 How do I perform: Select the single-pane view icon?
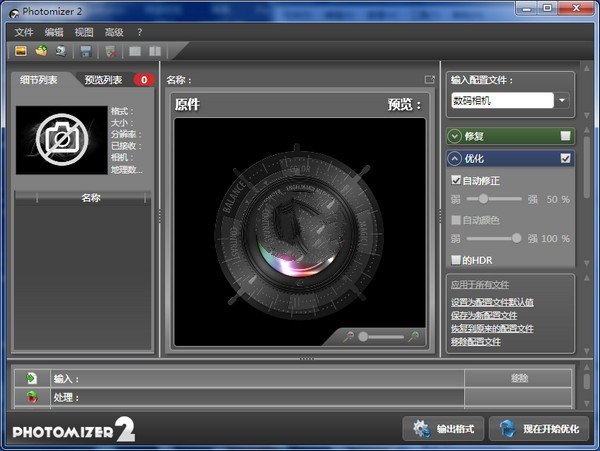[135, 51]
